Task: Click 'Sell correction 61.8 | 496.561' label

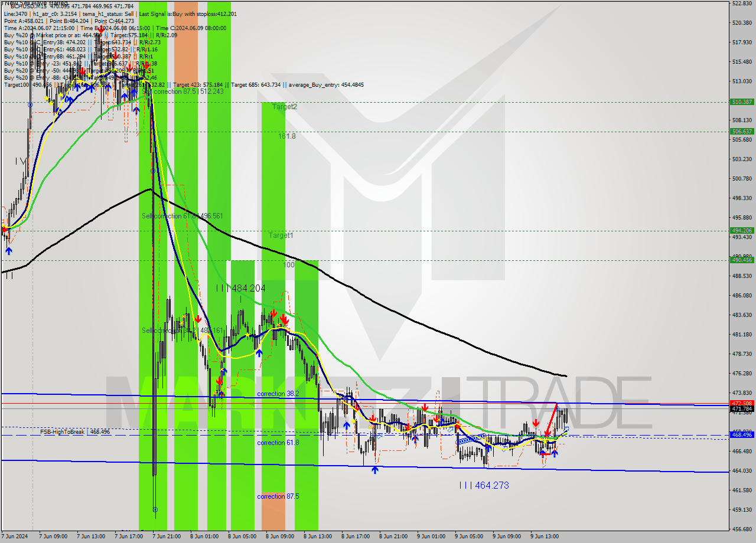Action: point(183,216)
